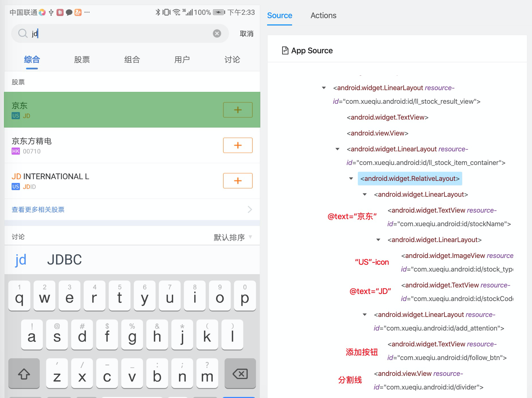The height and width of the screenshot is (398, 532).
Task: Choose the JDBC keyboard suggestion
Action: click(64, 260)
